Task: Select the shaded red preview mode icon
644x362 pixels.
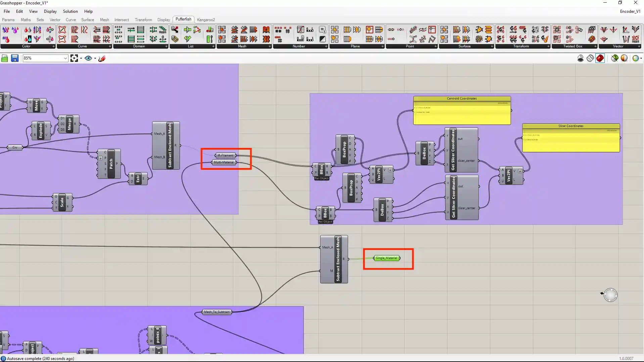Action: click(600, 58)
